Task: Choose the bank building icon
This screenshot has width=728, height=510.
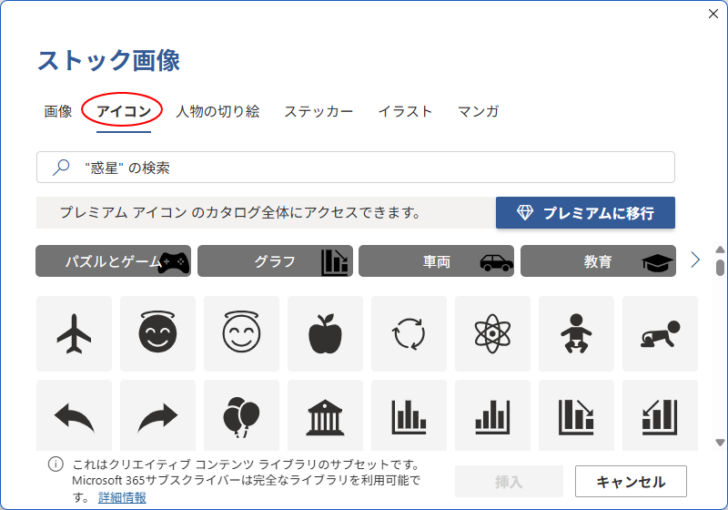Action: tap(325, 416)
